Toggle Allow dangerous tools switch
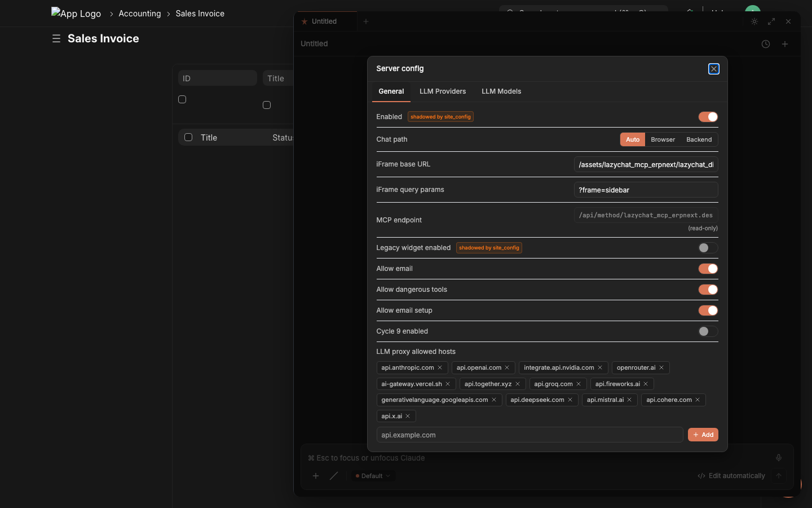This screenshot has height=508, width=812. tap(708, 290)
